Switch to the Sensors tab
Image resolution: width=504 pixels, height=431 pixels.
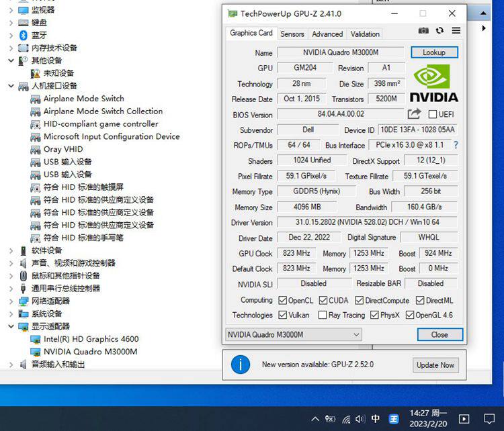[292, 34]
